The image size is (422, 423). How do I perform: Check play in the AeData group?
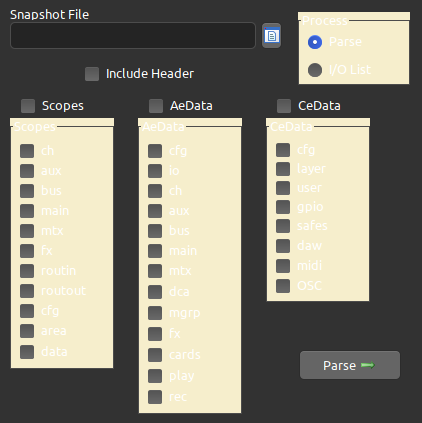point(155,376)
